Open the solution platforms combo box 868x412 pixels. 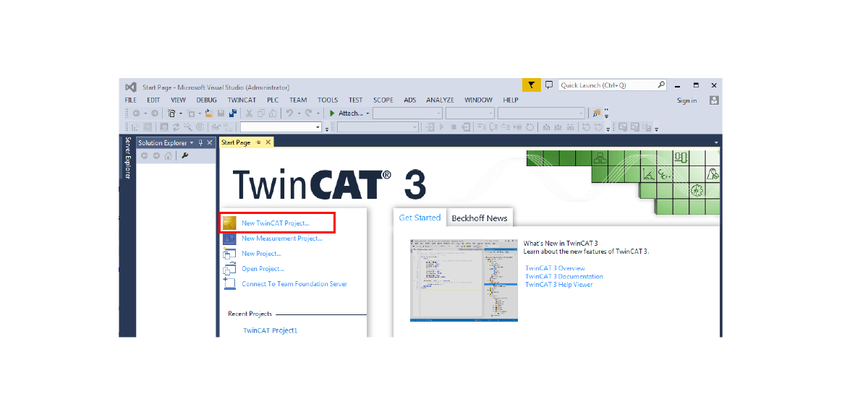tap(470, 113)
